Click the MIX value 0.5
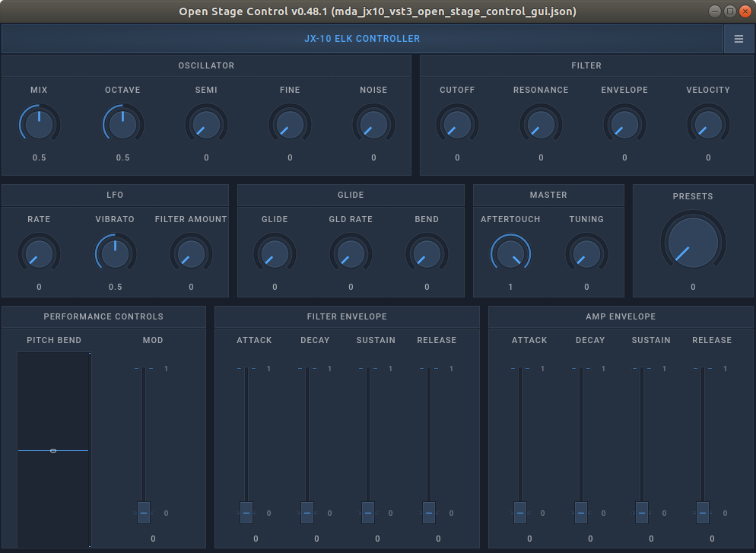This screenshot has height=553, width=756. tap(39, 157)
